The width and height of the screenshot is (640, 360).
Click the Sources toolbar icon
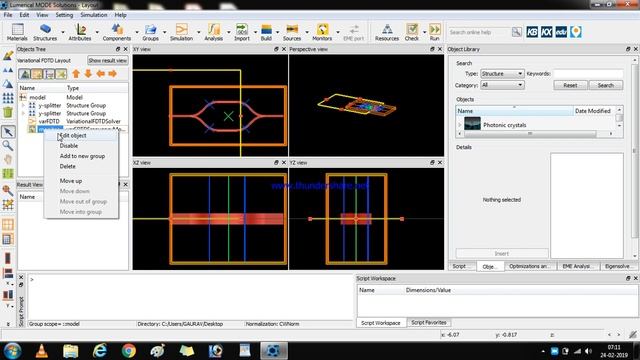pos(292,32)
